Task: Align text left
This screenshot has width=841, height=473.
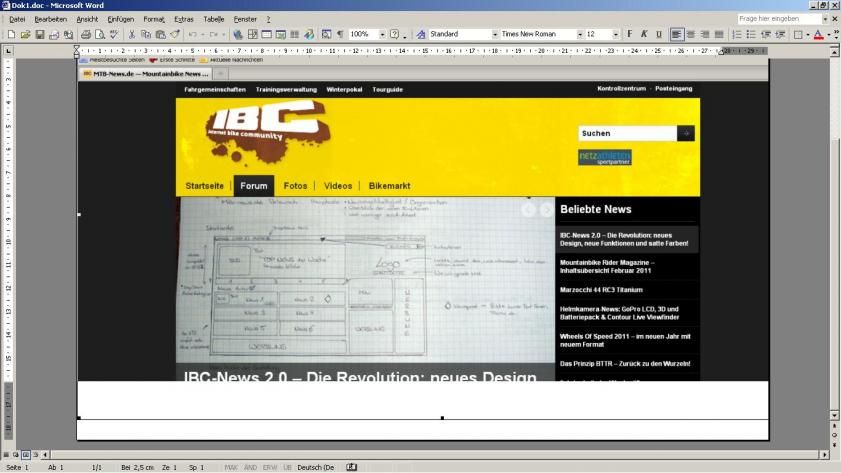Action: tap(676, 34)
